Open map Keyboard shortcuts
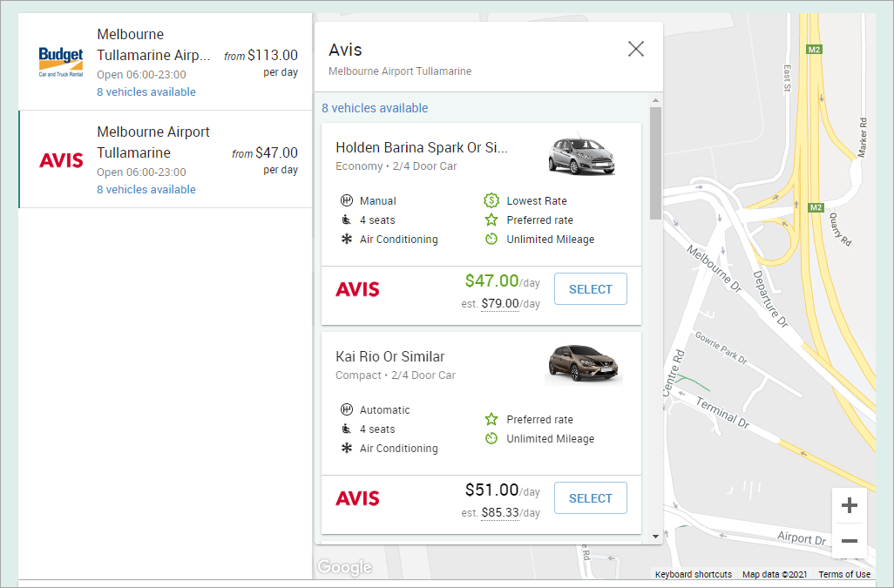Screen dimensions: 894x588 click(694, 574)
